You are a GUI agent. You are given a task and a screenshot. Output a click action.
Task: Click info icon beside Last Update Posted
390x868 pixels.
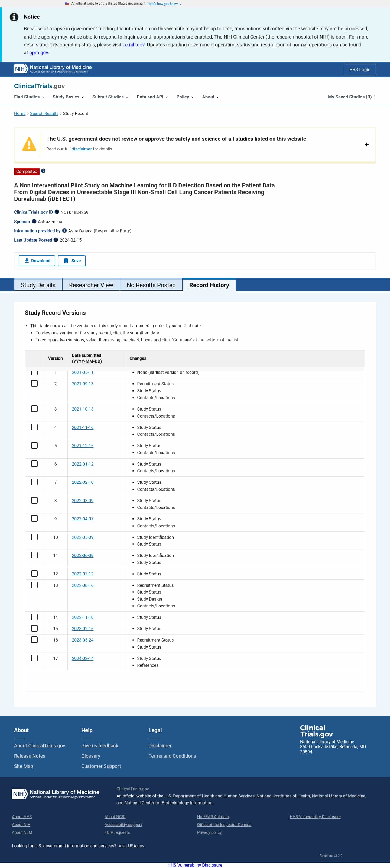click(x=56, y=240)
